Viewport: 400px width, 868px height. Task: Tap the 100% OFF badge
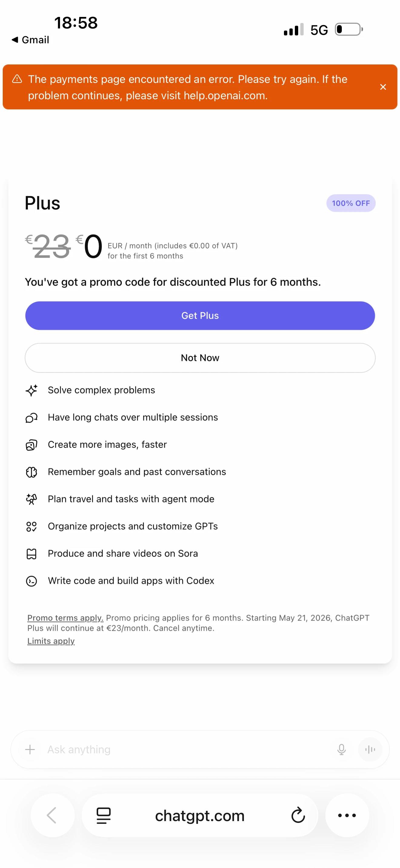click(351, 203)
